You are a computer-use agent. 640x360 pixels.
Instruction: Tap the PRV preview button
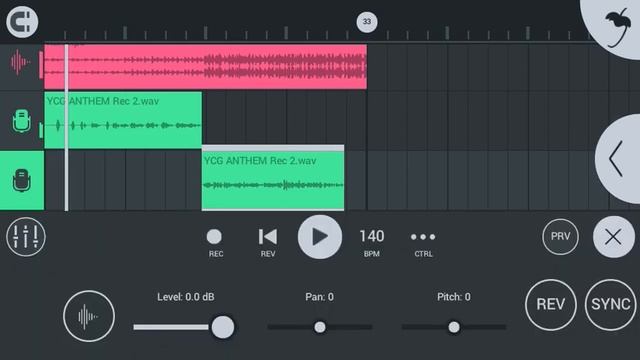point(560,237)
